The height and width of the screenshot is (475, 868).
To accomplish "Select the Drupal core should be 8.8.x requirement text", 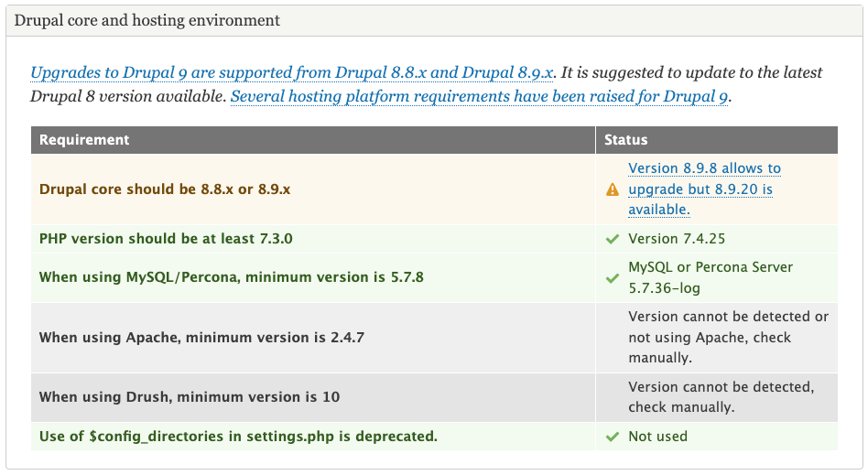I will point(165,189).
